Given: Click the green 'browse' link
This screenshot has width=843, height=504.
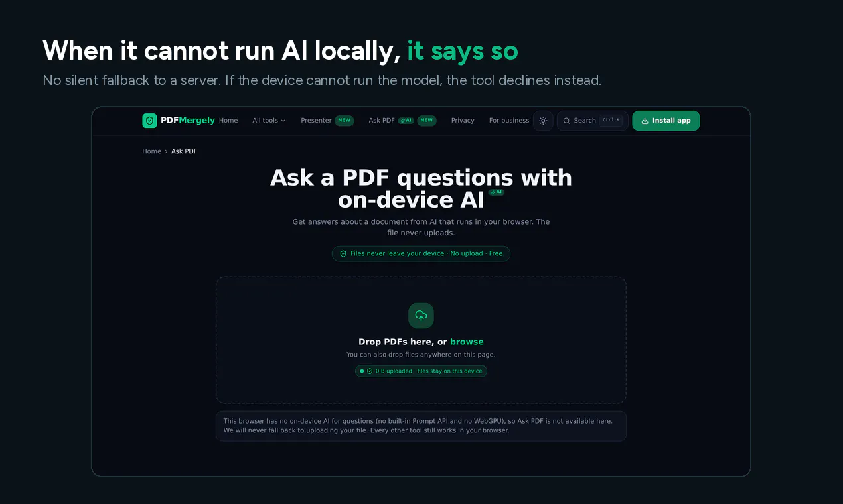Looking at the screenshot, I should click(467, 342).
